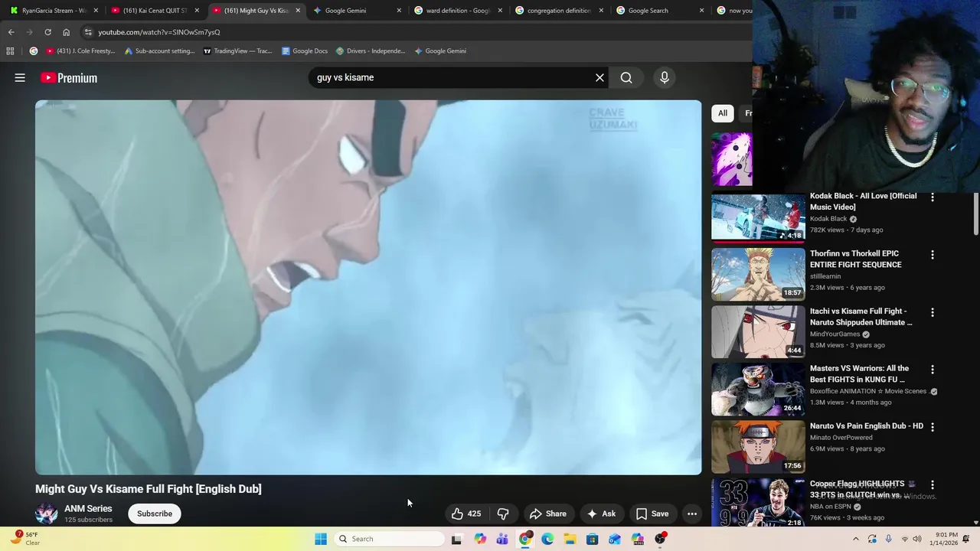Open weather widget showing 56°F
Image resolution: width=980 pixels, height=551 pixels.
25,539
